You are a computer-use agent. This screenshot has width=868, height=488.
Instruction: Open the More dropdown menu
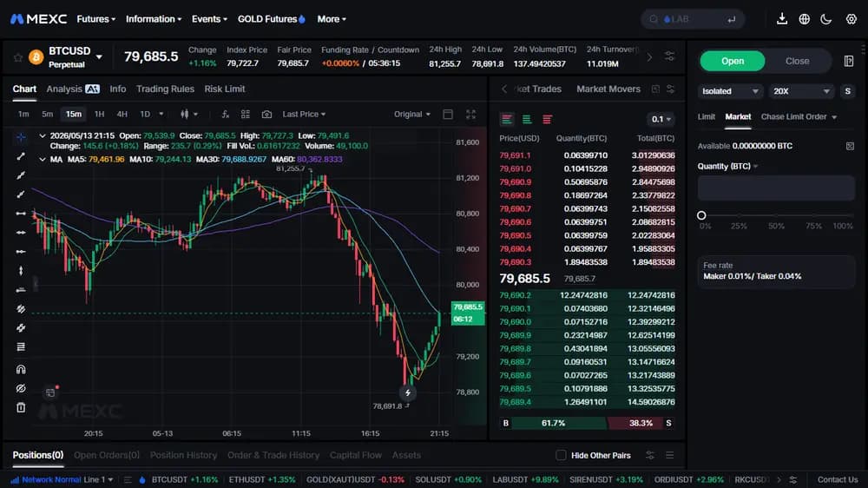coord(332,19)
